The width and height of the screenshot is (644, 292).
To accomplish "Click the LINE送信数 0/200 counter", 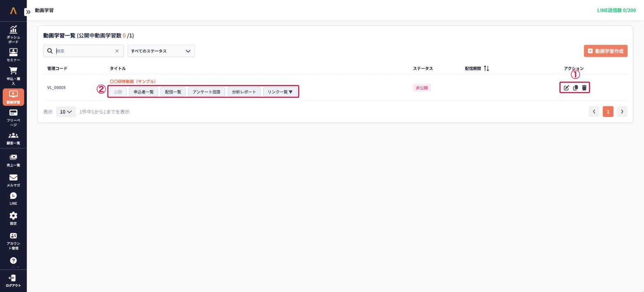I will [x=616, y=10].
